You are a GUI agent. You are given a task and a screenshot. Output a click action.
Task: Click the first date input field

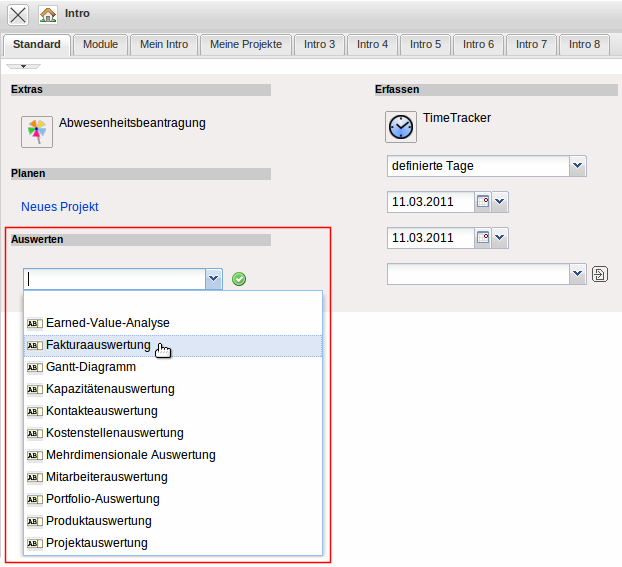[428, 202]
